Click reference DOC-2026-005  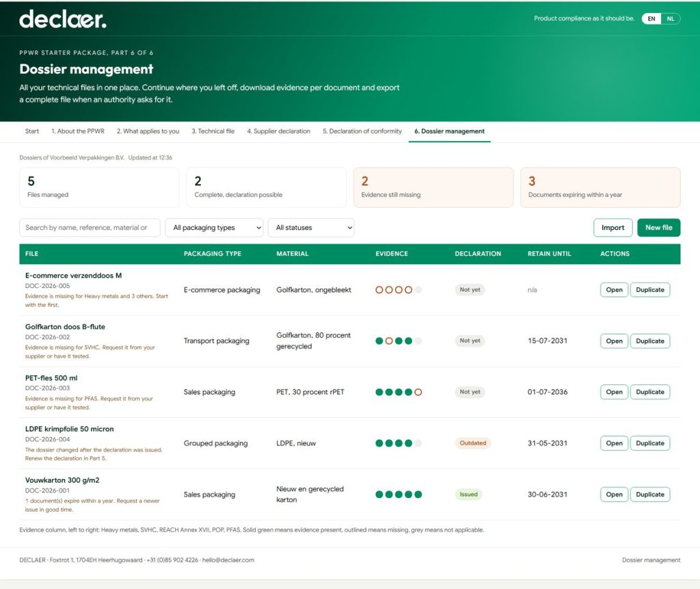click(47, 286)
